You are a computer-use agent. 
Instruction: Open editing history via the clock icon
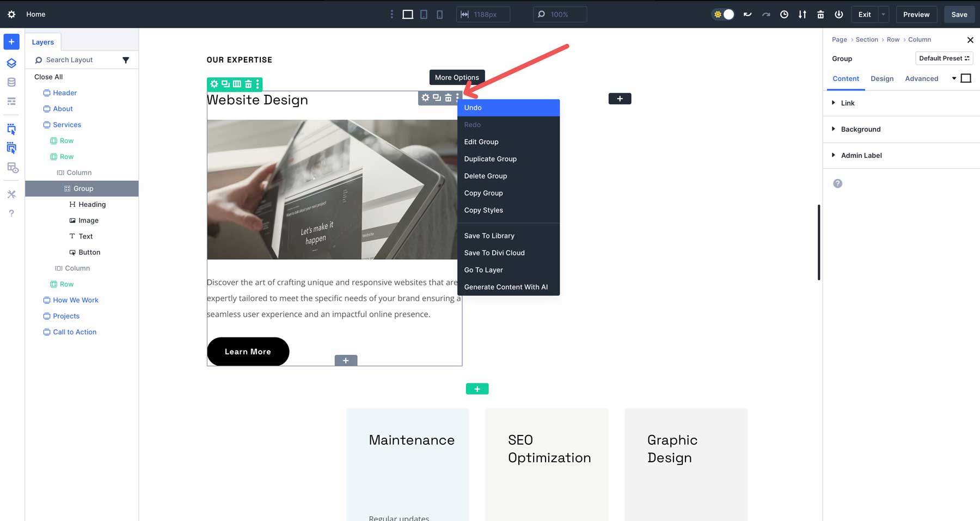click(784, 15)
